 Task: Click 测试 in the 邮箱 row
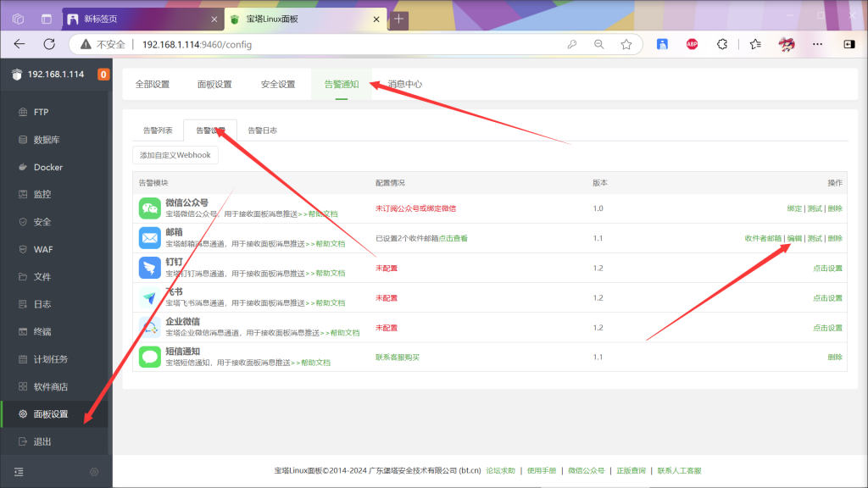pyautogui.click(x=815, y=238)
